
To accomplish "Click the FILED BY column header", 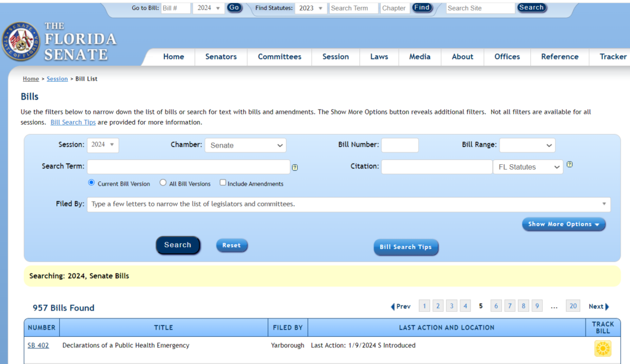I will click(288, 328).
